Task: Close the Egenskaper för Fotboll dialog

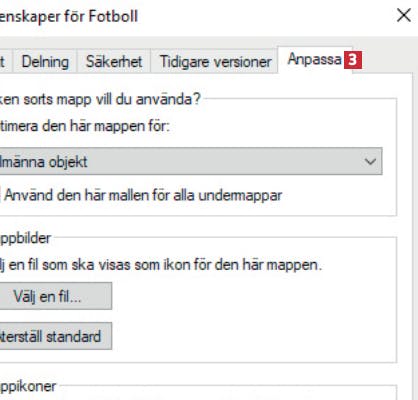Action: tap(404, 15)
